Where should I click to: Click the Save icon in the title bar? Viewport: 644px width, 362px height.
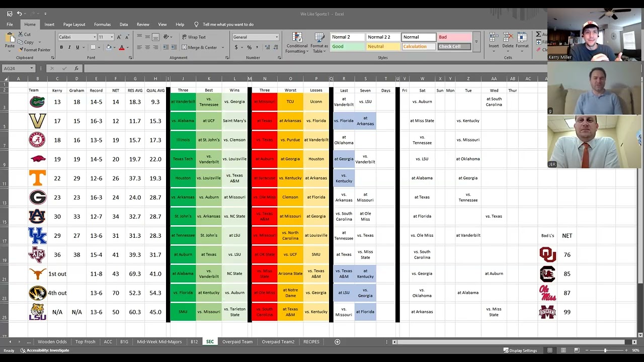click(10, 14)
